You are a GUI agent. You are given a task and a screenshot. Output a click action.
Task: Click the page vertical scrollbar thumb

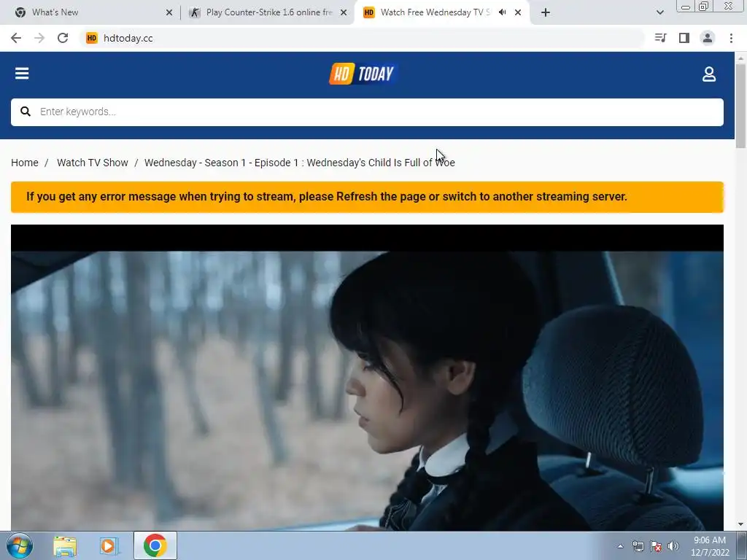740,106
